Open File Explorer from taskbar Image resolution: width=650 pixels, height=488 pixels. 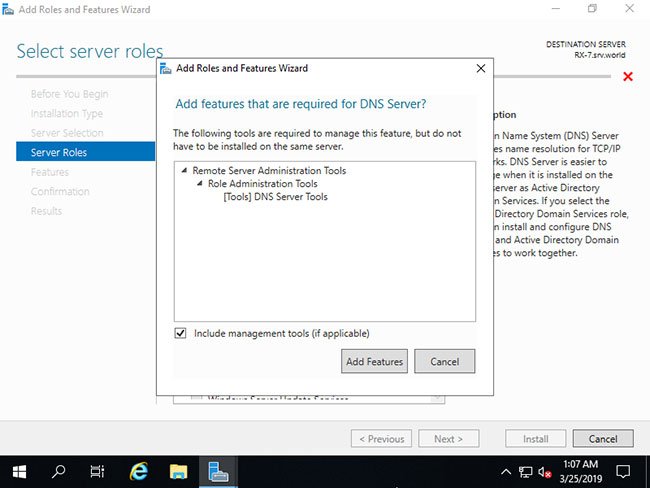[178, 471]
